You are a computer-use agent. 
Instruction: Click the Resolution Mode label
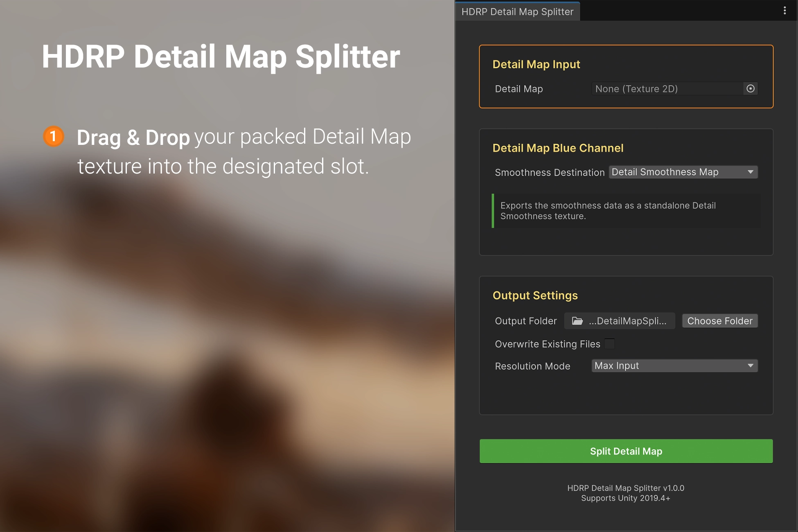pyautogui.click(x=532, y=366)
